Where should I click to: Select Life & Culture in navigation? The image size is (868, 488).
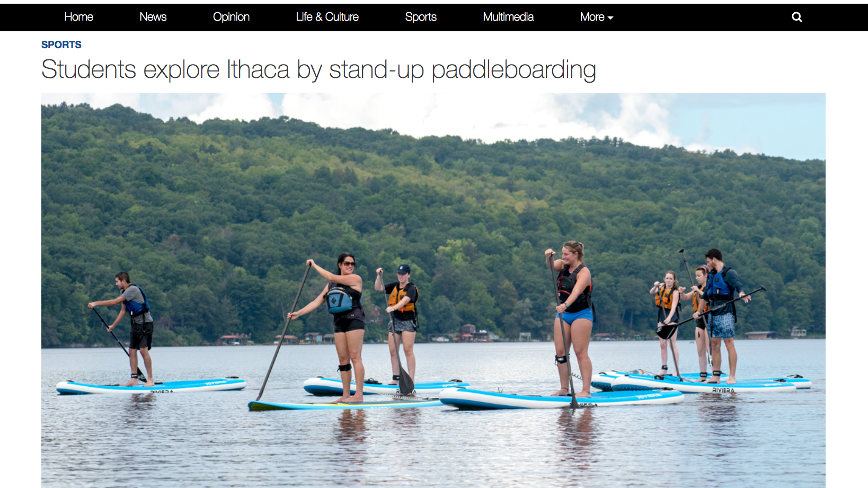(327, 17)
